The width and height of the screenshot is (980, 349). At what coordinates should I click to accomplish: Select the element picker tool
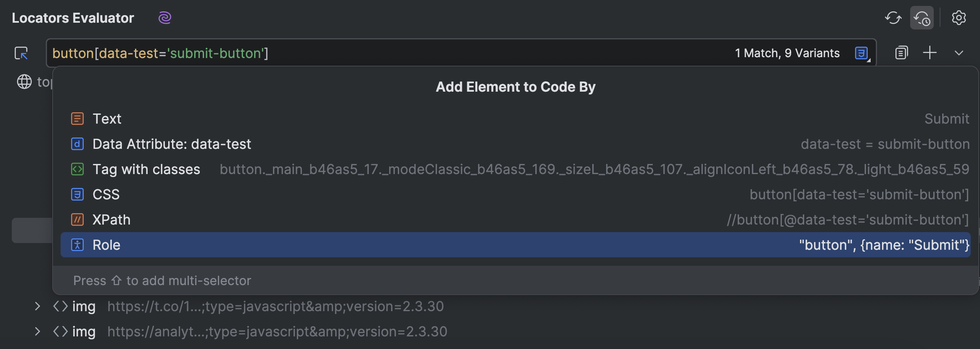click(x=21, y=53)
